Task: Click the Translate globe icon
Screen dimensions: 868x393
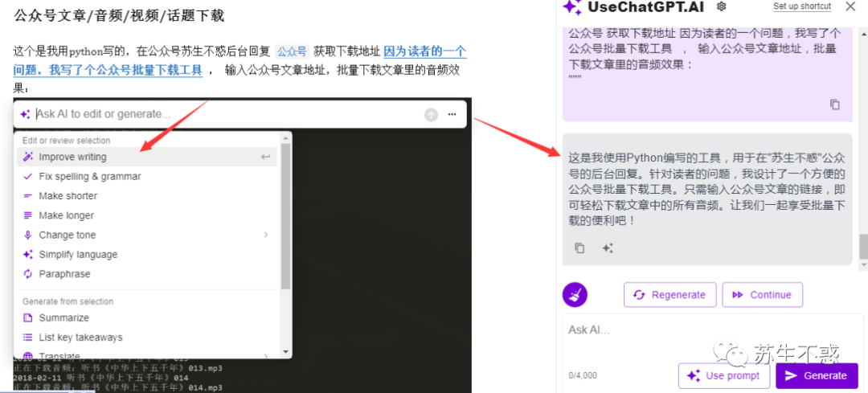Action: (27, 355)
